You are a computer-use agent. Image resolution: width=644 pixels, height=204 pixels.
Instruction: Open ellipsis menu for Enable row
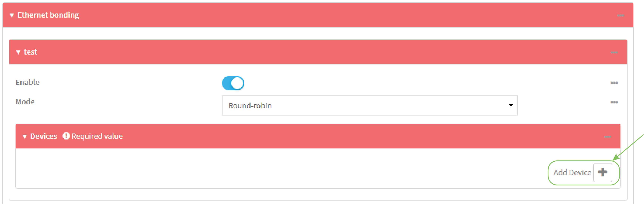coord(614,83)
